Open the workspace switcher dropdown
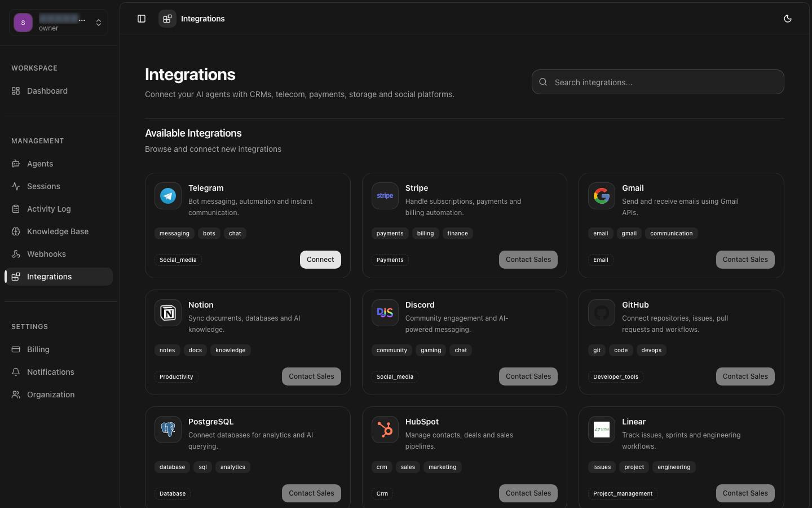Screen dimensions: 812x508 pyautogui.click(x=59, y=23)
